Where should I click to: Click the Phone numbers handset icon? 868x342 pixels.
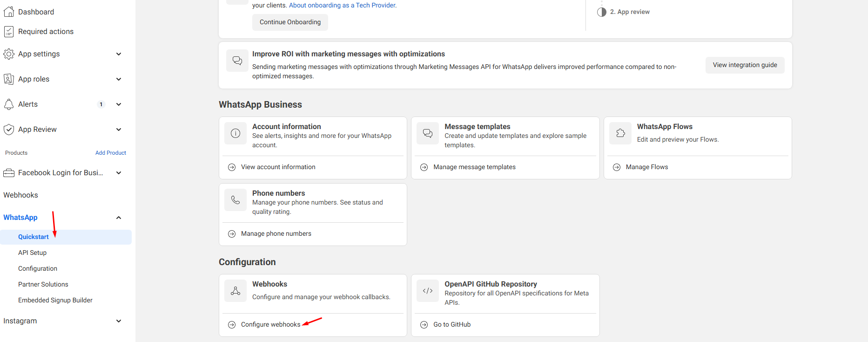click(x=236, y=200)
